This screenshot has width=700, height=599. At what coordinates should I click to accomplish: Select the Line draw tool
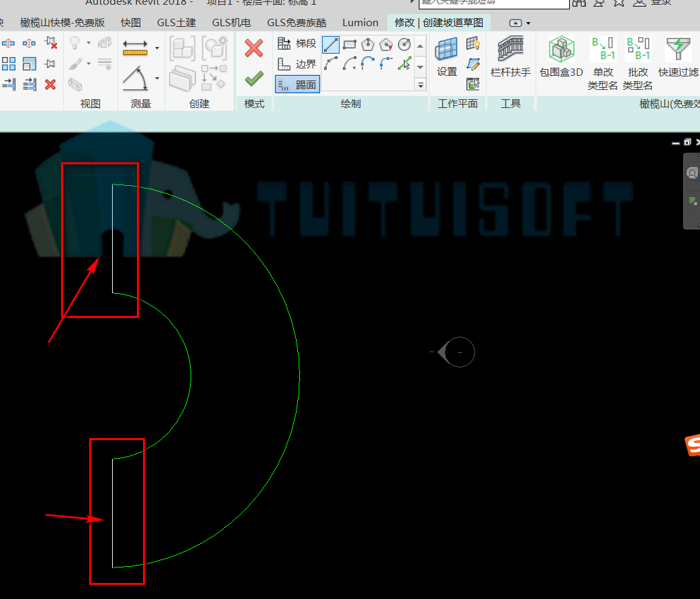(331, 45)
